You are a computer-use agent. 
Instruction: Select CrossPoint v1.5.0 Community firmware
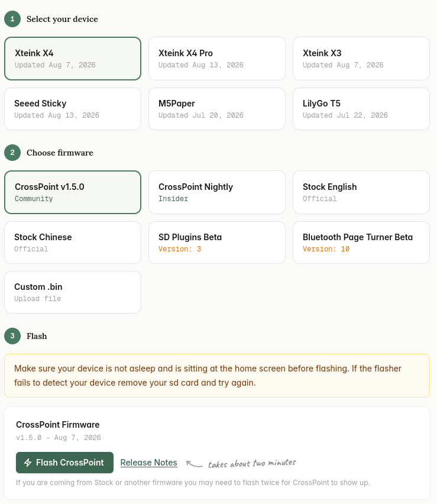pos(73,192)
